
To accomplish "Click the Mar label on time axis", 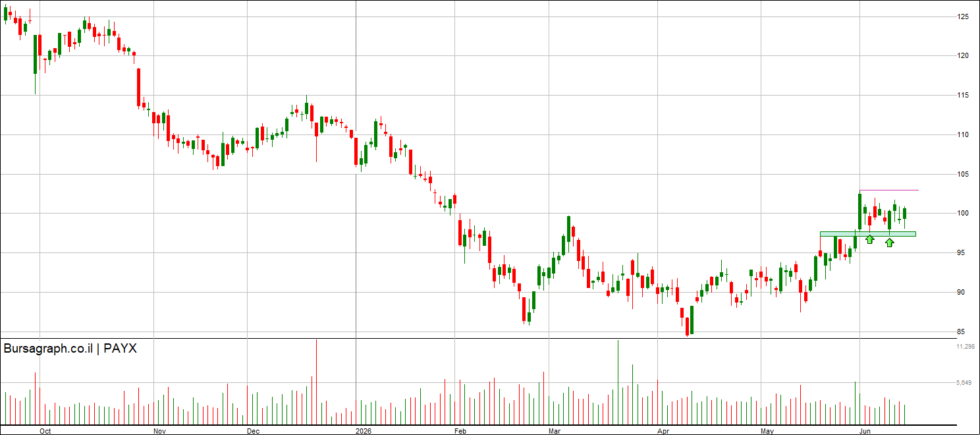I will tap(555, 431).
